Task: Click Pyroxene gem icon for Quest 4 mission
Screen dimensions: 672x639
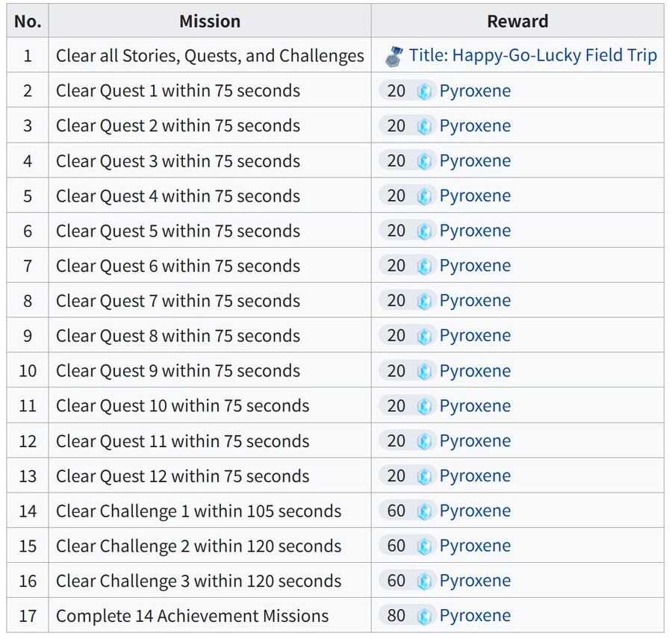Action: click(424, 196)
